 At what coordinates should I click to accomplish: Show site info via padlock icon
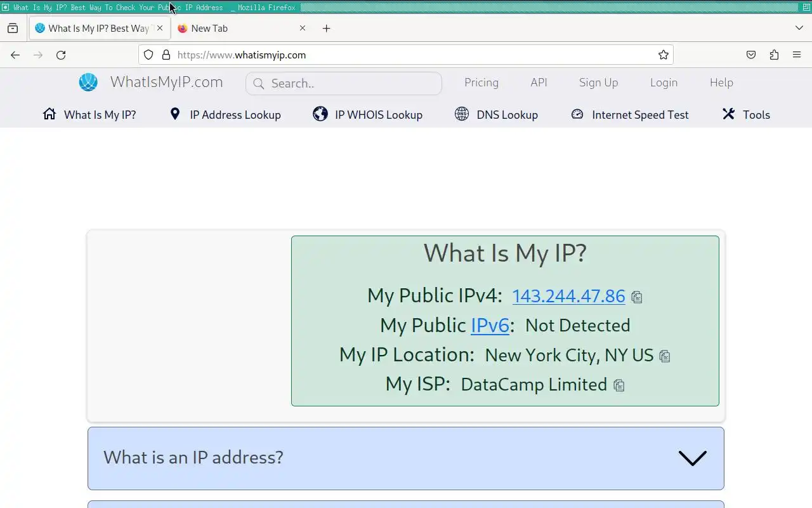point(166,55)
